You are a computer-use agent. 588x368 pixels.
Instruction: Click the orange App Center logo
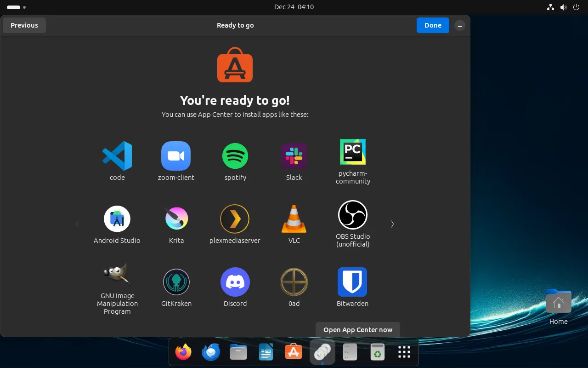coord(235,65)
